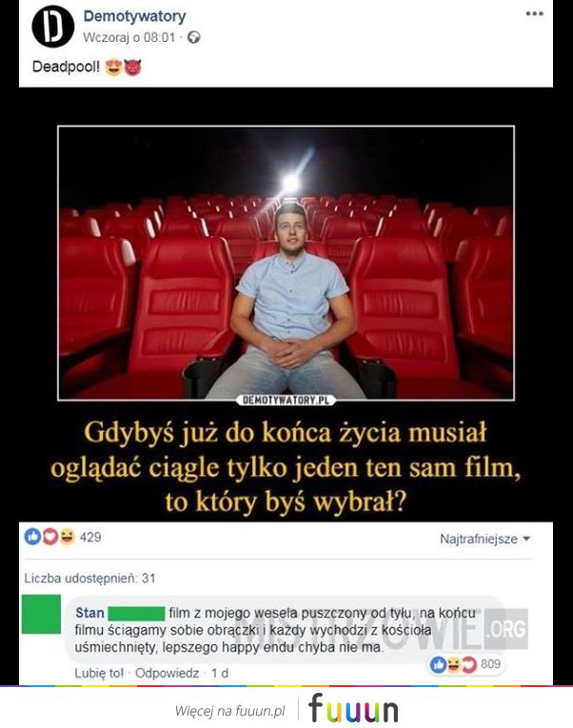Image resolution: width=573 pixels, height=728 pixels.
Task: Open the Demotywatory page name link
Action: tap(134, 16)
